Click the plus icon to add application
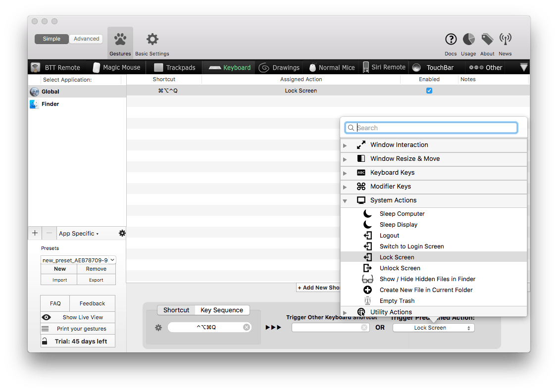The width and height of the screenshot is (558, 392). 35,233
